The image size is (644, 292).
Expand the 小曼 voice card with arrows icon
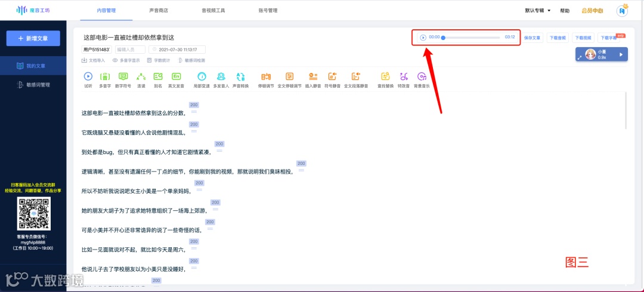click(x=580, y=57)
